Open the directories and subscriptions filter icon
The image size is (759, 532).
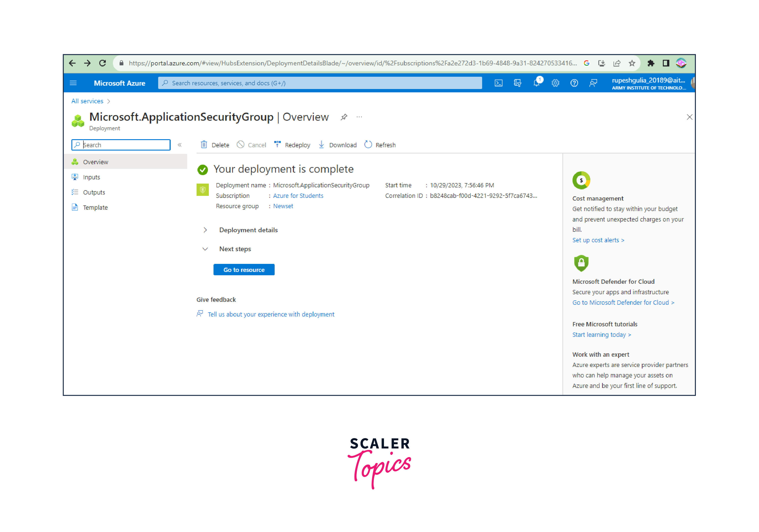point(517,83)
